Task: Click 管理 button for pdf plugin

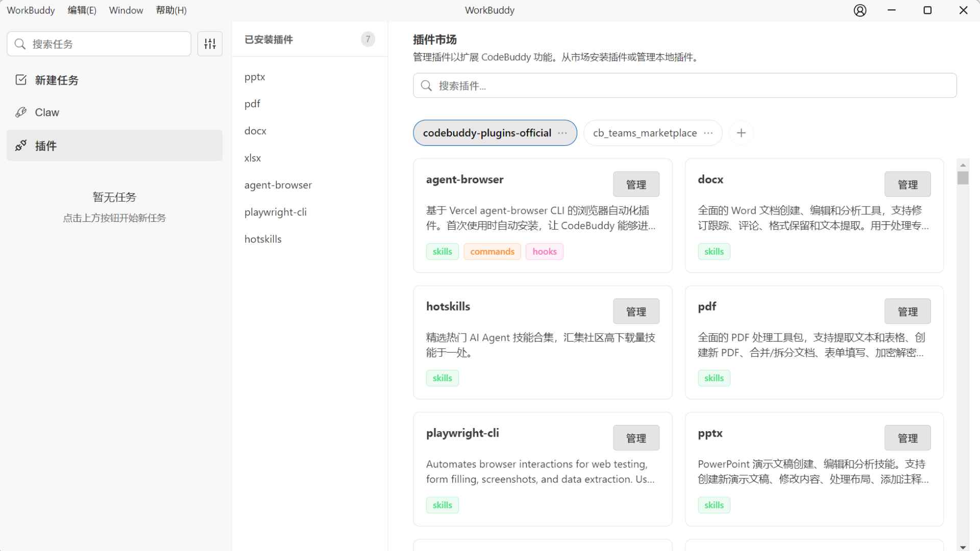Action: [x=907, y=312]
